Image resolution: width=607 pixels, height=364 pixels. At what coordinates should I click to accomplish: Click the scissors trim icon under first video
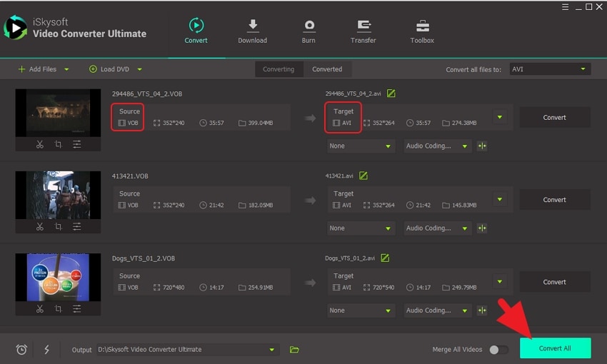40,144
